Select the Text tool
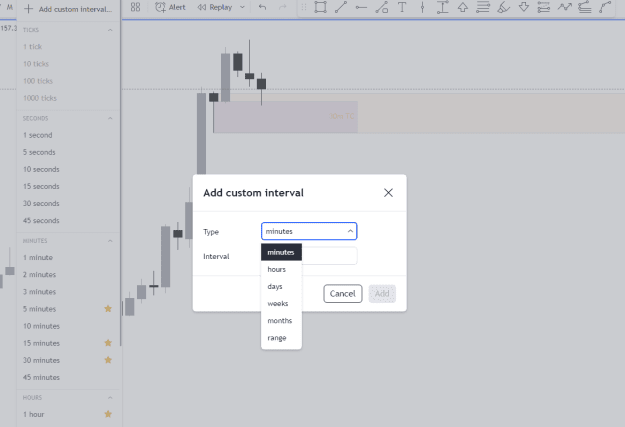 click(402, 7)
